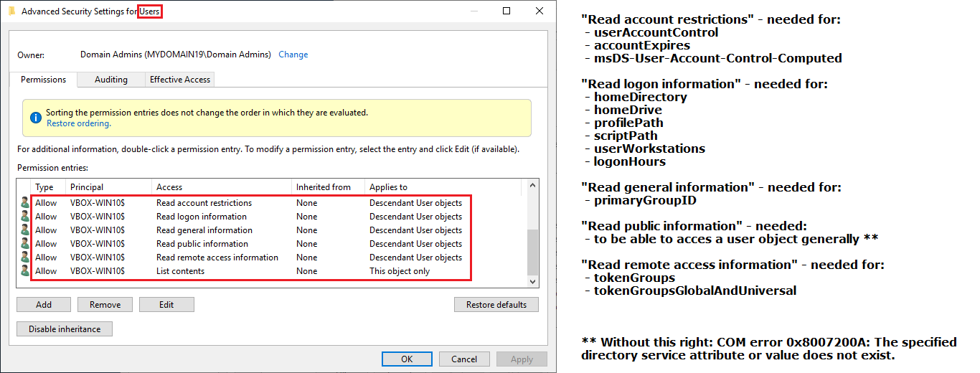Screen dimensions: 980x373
Task: Click user icon beside Read public information entry
Action: (25, 244)
